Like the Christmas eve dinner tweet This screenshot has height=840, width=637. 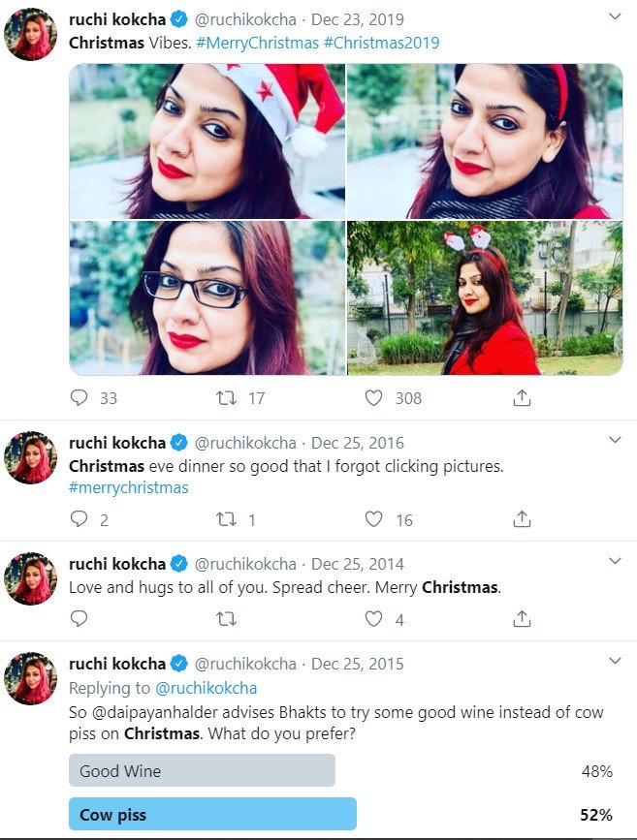point(374,519)
